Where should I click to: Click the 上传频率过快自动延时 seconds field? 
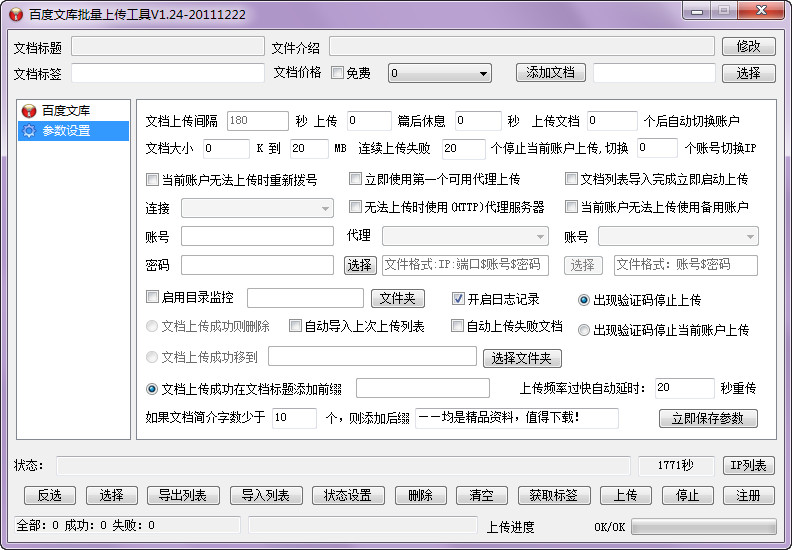pos(684,388)
